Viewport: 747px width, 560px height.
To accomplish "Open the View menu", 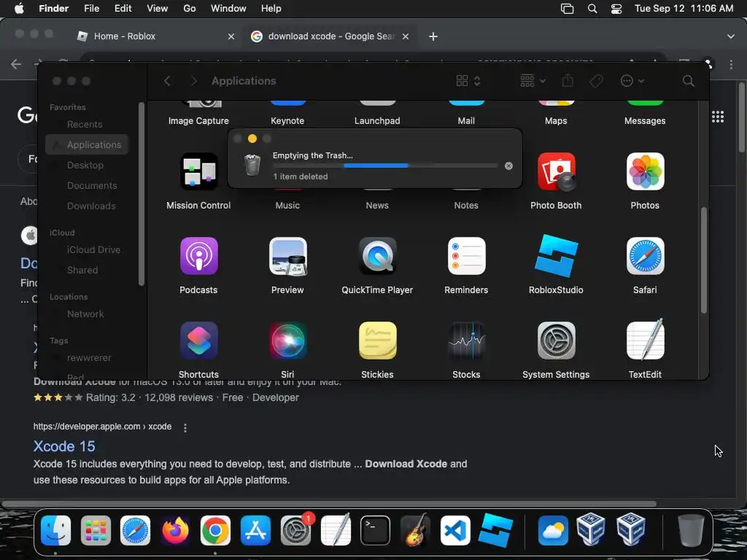I will [158, 9].
